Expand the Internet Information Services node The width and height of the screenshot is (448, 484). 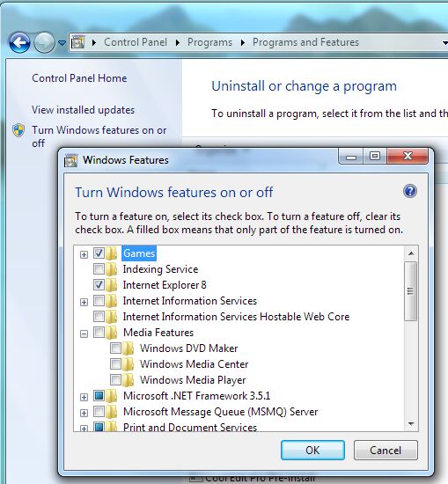(x=84, y=302)
